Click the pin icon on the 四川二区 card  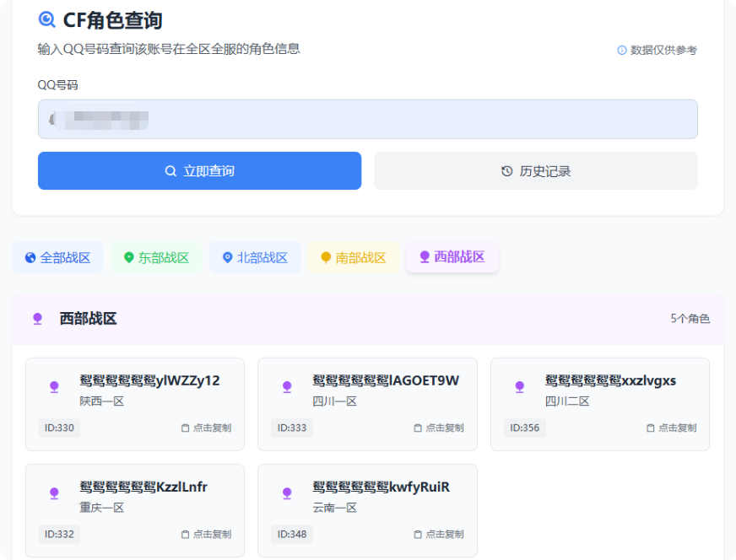(520, 387)
